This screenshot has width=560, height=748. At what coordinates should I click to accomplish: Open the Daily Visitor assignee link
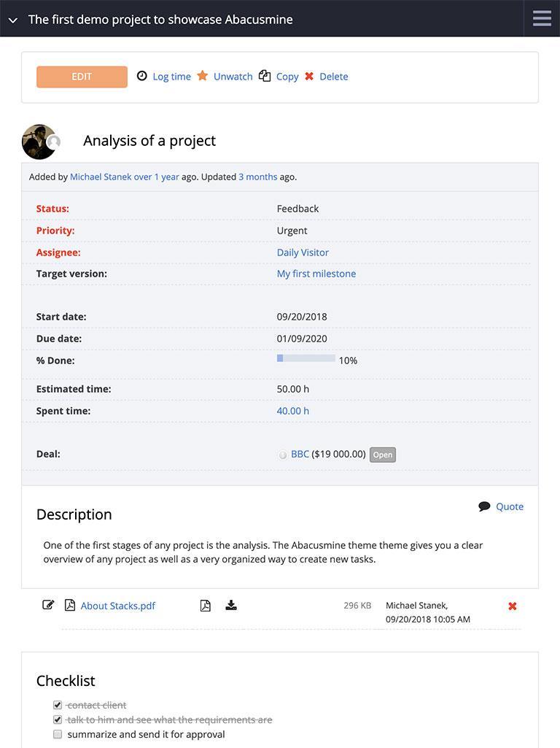tap(303, 252)
